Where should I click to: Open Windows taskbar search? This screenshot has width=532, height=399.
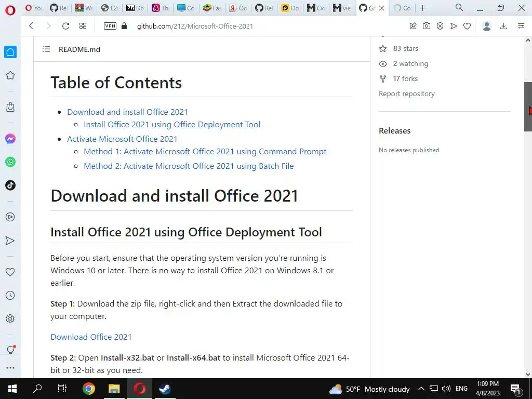coord(37,389)
